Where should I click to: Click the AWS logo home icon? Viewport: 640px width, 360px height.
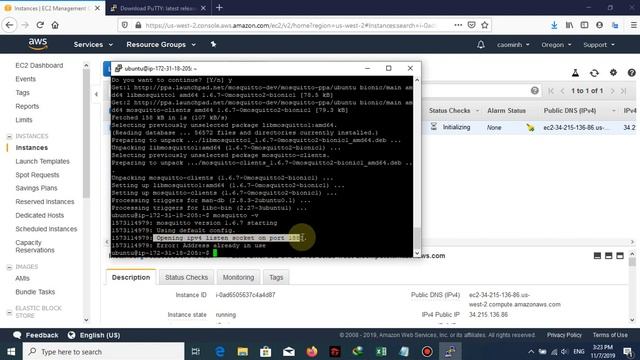[38, 44]
